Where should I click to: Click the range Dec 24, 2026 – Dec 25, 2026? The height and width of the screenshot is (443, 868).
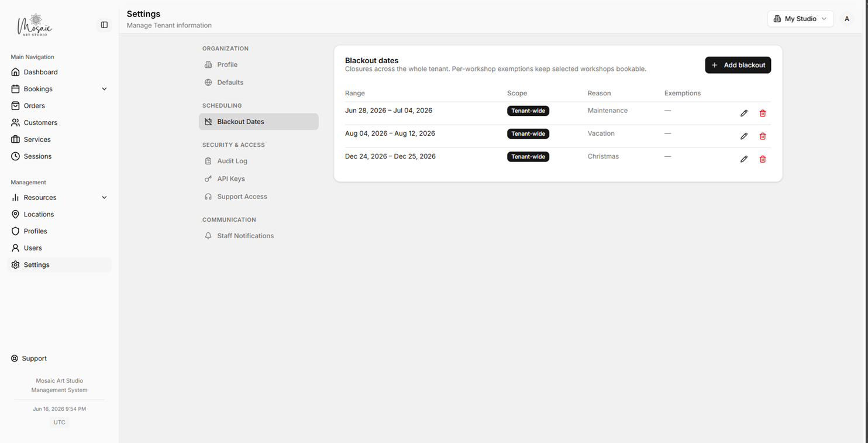click(390, 156)
